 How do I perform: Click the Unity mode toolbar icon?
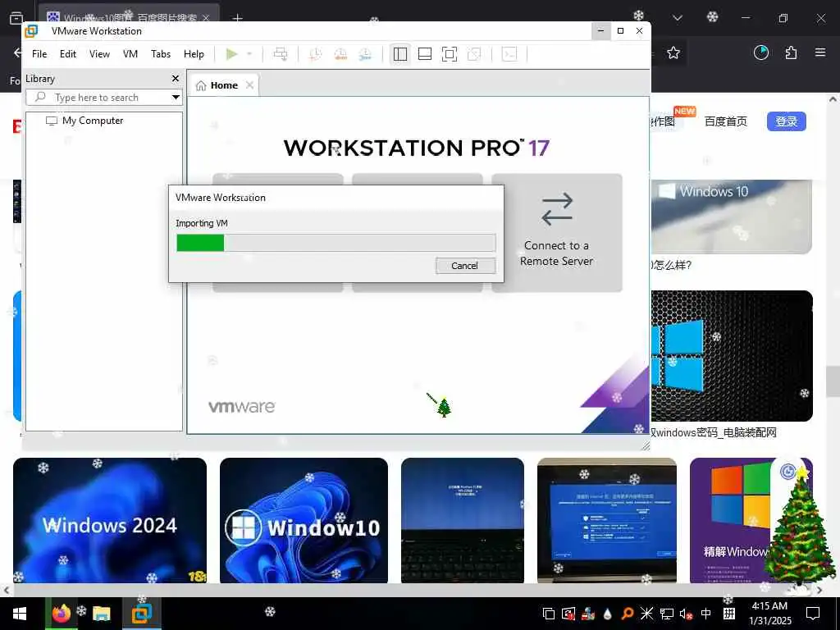pyautogui.click(x=474, y=54)
